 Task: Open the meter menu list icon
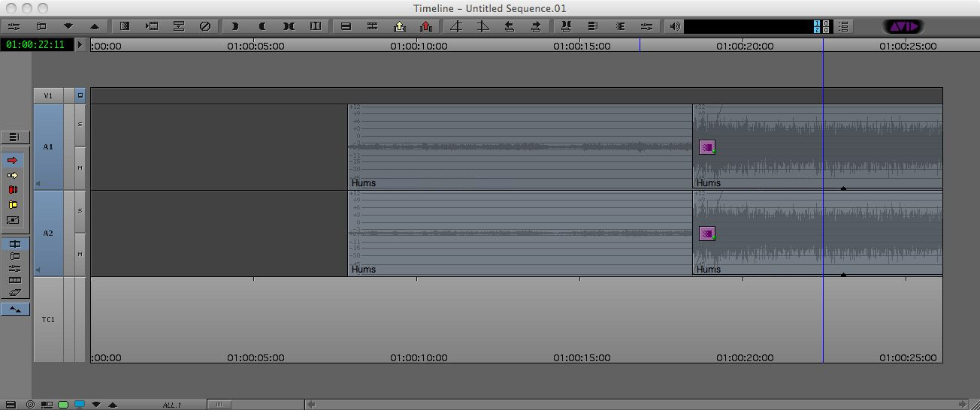pos(843,26)
